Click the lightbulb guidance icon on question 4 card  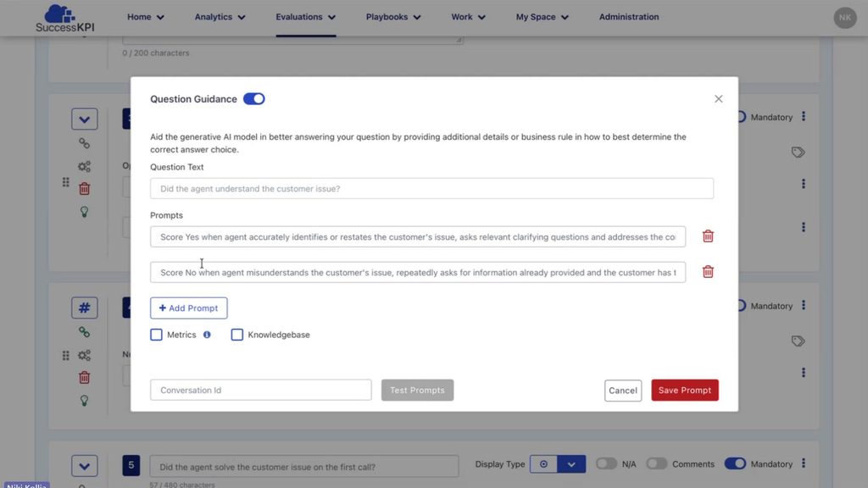tap(84, 400)
